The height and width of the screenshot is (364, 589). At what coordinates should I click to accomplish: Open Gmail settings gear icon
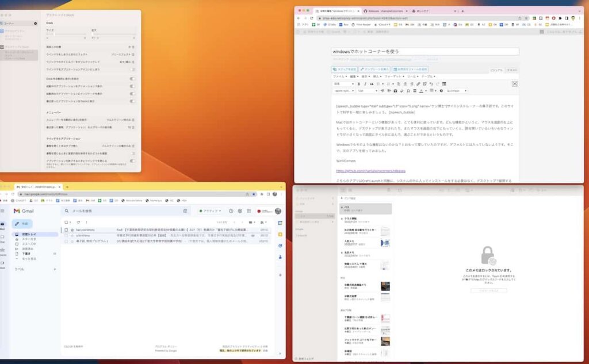pos(239,211)
